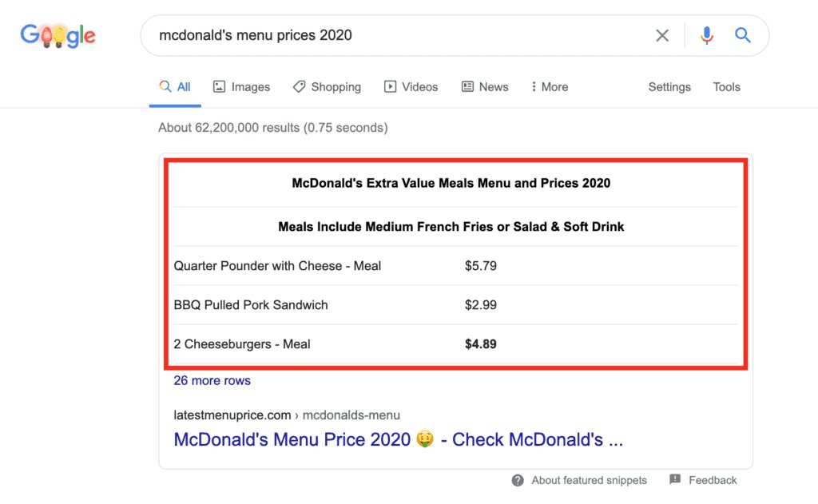Viewport: 818px width, 504px height.
Task: Click the Videos play icon
Action: coord(391,87)
